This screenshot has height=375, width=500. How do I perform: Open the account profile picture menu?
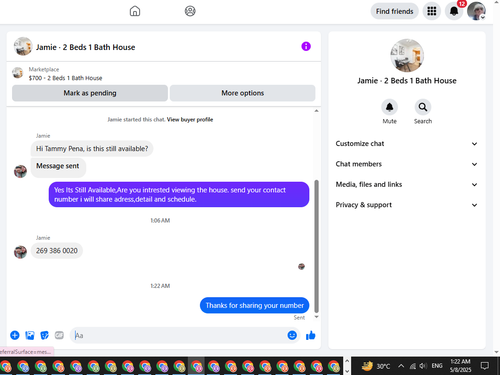point(476,11)
